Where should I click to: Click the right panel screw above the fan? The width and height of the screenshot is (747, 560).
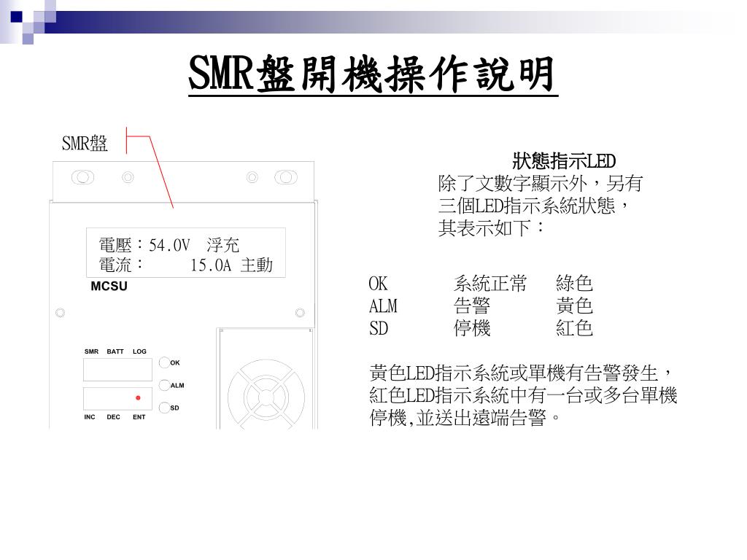(300, 313)
